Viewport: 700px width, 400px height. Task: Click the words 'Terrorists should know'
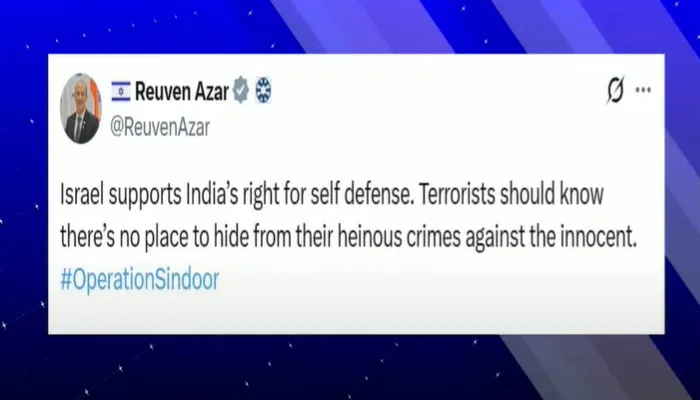(x=510, y=194)
